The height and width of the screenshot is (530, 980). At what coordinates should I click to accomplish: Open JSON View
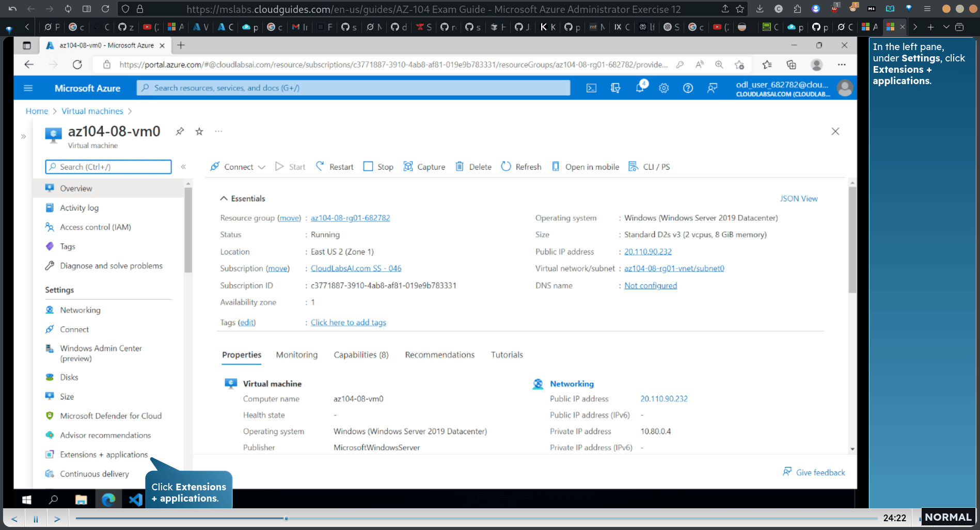pyautogui.click(x=799, y=199)
